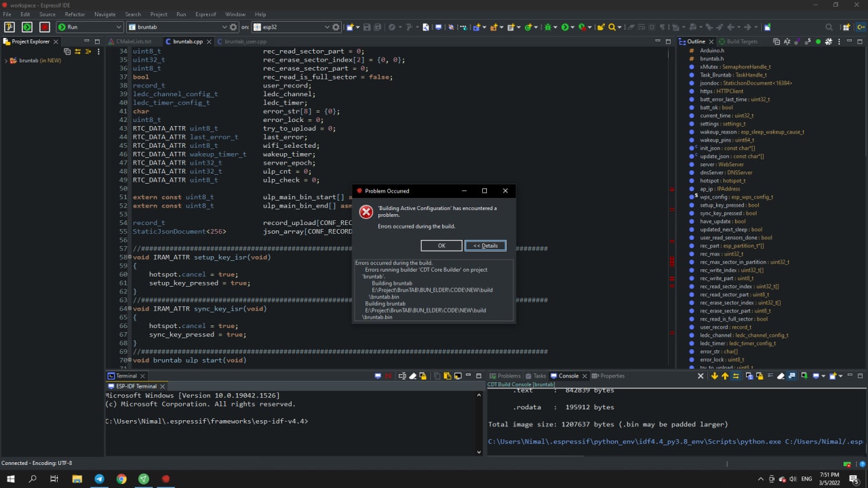Click the red error icon in Problem dialog
The height and width of the screenshot is (488, 868).
click(x=366, y=212)
